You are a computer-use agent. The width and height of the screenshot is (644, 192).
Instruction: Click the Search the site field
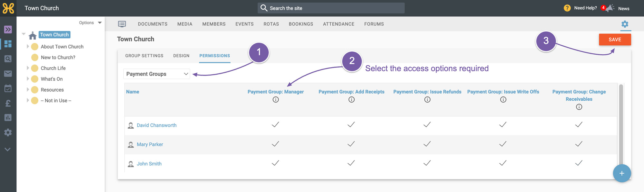point(331,8)
